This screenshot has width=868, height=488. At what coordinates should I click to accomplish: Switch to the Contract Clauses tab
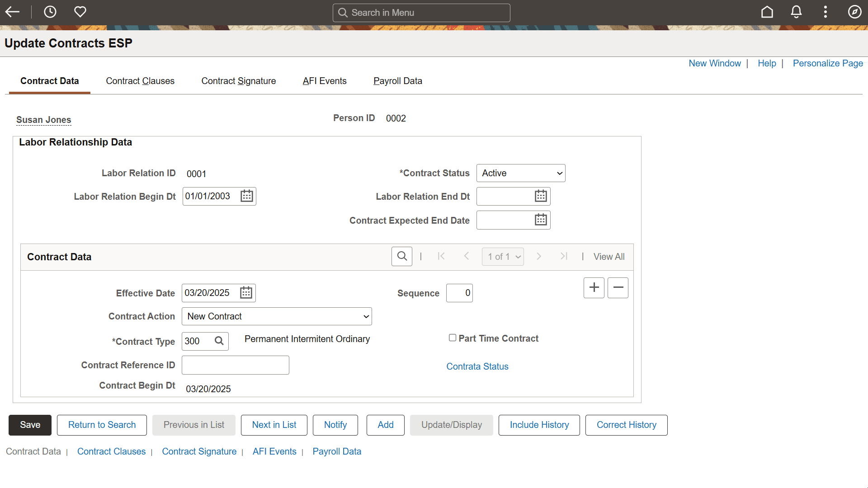tap(140, 81)
